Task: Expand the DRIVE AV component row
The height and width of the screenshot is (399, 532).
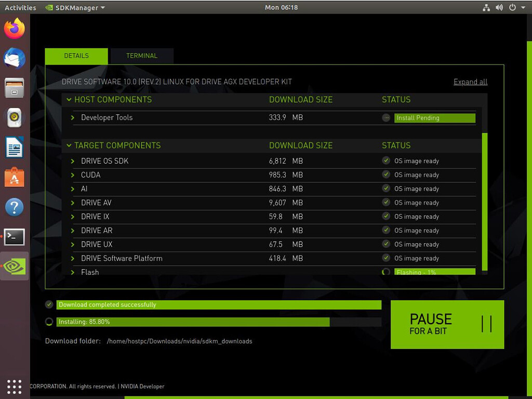Action: [x=73, y=203]
